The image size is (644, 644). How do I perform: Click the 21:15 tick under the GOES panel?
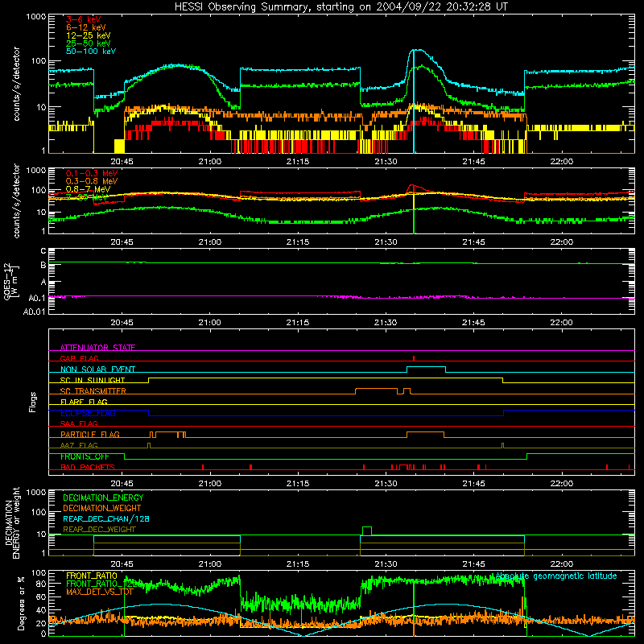click(298, 323)
